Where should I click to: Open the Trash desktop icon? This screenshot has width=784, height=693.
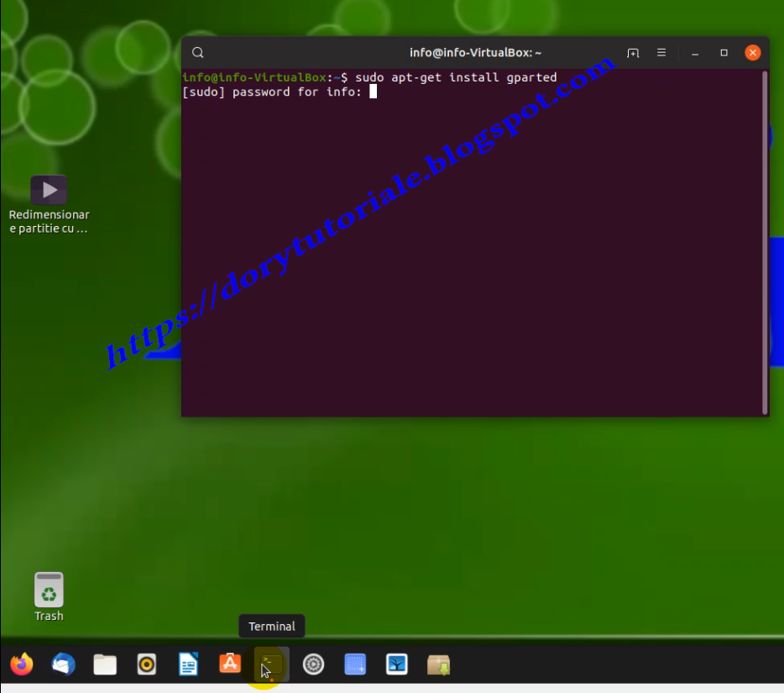[x=49, y=597]
